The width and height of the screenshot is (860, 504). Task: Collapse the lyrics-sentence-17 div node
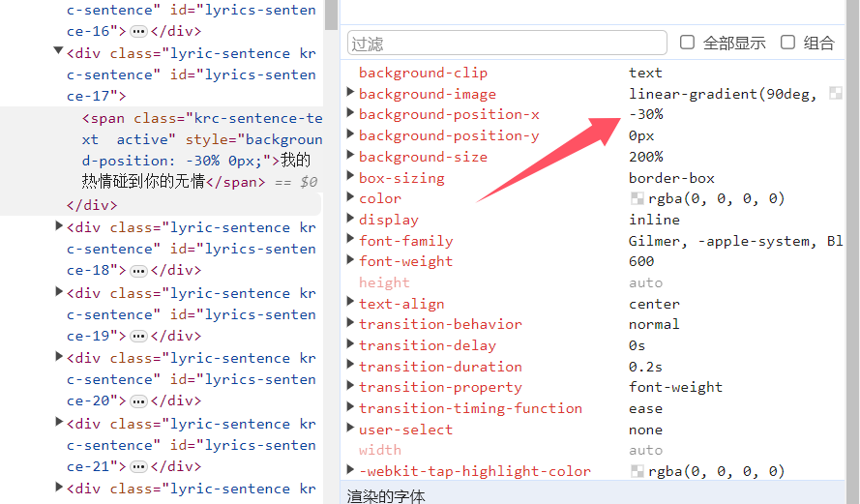tap(59, 52)
